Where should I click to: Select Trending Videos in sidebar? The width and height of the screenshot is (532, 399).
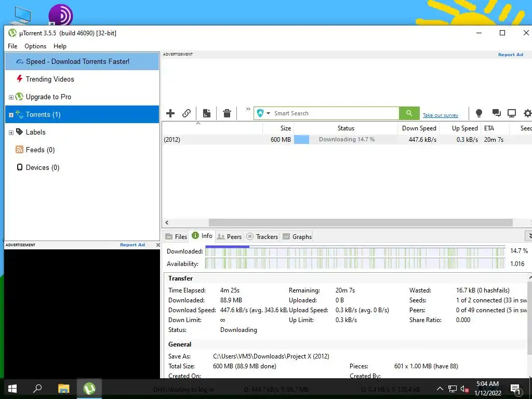[x=82, y=79]
